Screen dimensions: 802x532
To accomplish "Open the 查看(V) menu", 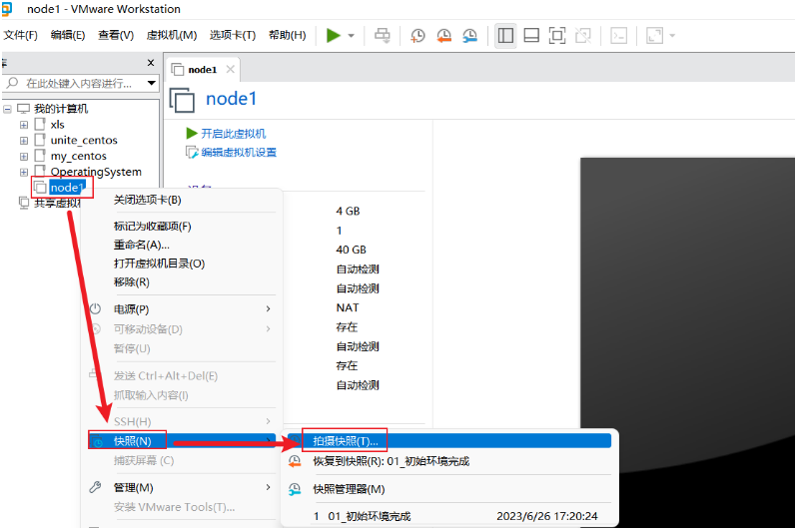I will tap(116, 35).
